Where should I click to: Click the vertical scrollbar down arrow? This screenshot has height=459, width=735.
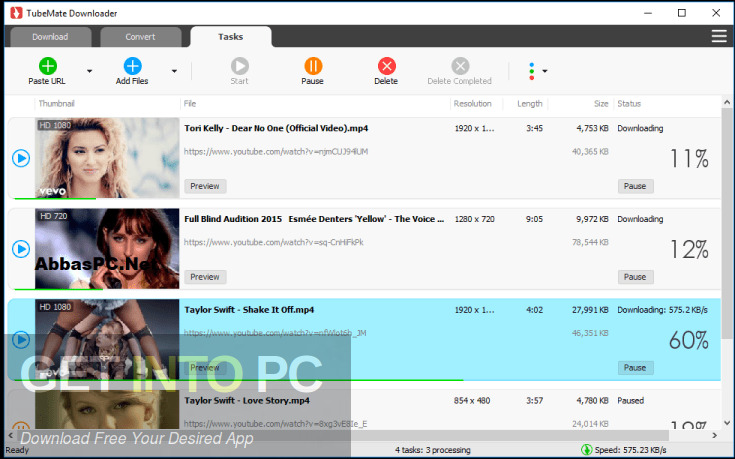click(727, 423)
